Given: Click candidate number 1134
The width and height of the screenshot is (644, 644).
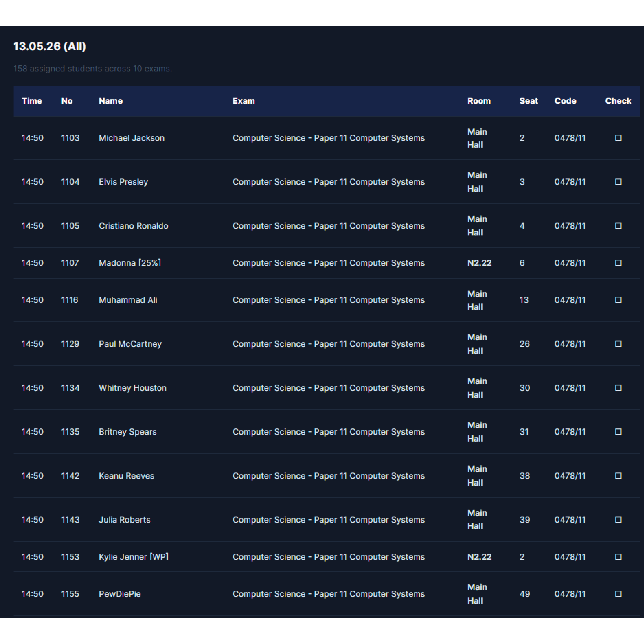Looking at the screenshot, I should pyautogui.click(x=70, y=388).
